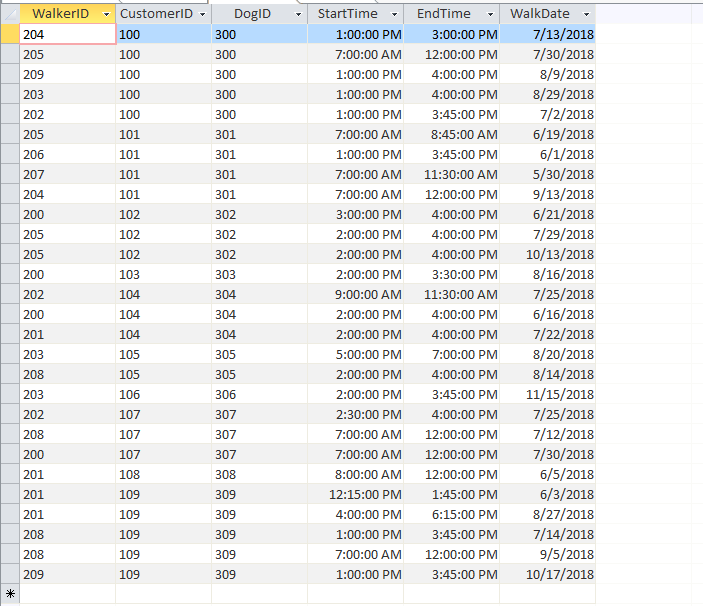Click the WalkDate cell 6/3/2018
This screenshot has width=703, height=606.
pos(547,494)
